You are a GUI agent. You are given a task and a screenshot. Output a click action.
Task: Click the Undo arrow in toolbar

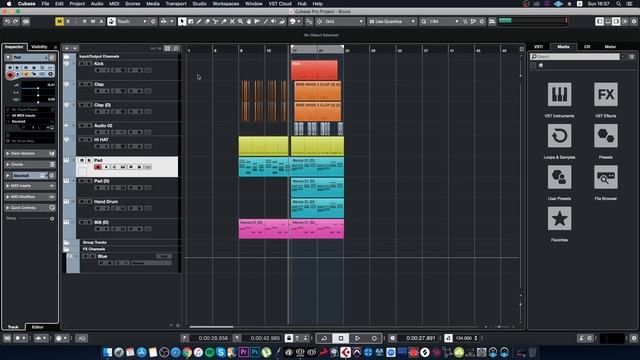point(7,21)
